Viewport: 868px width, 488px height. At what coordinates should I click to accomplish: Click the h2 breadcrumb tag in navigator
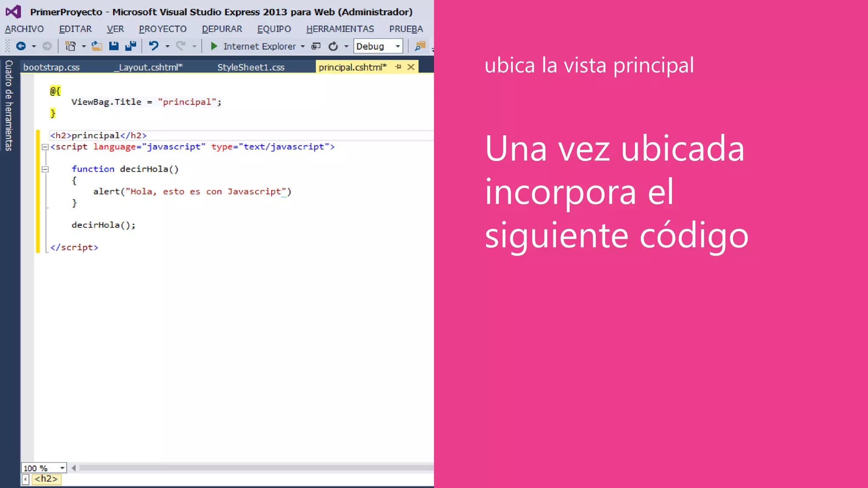pos(46,479)
